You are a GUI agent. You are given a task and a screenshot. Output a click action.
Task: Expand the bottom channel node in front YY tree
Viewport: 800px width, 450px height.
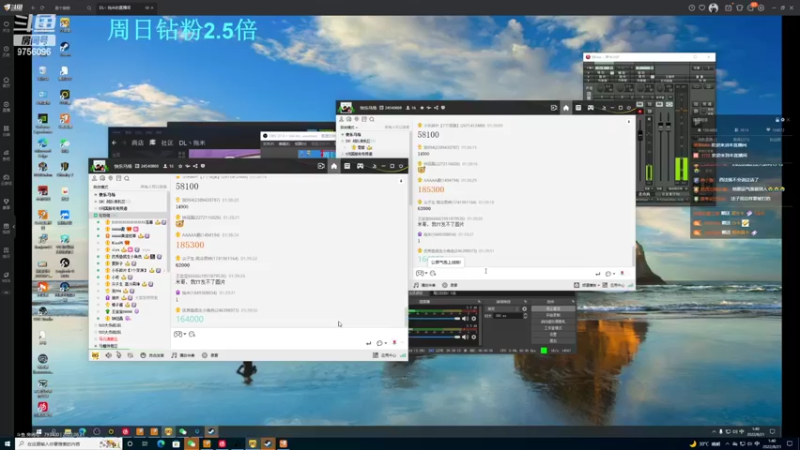point(95,346)
